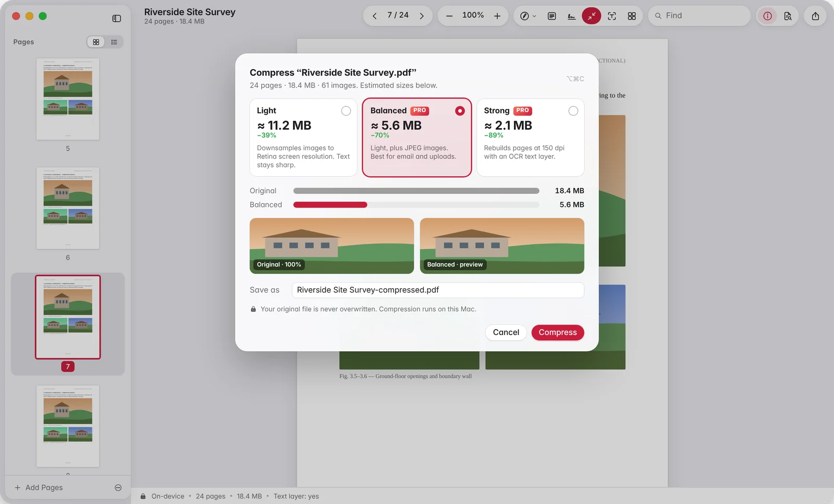The width and height of the screenshot is (834, 504).
Task: Click the Original 100% preview image
Action: (332, 245)
